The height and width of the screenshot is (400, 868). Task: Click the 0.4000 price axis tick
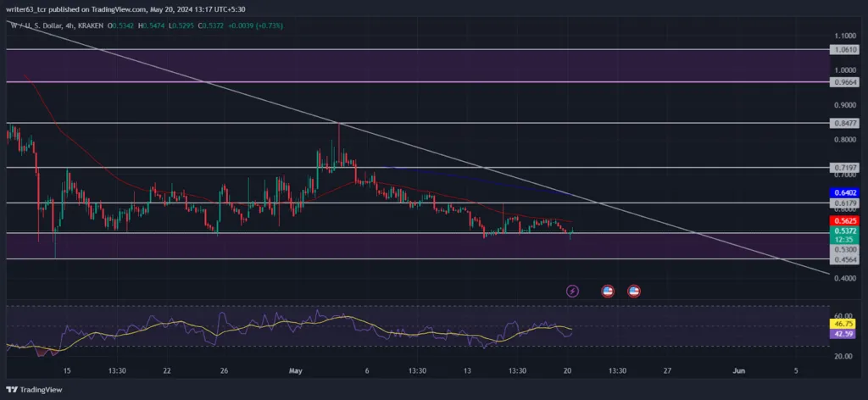point(844,278)
